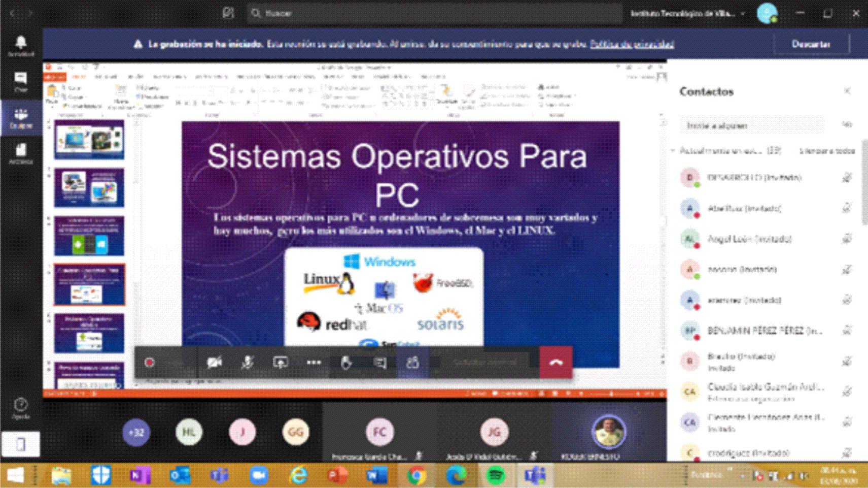The height and width of the screenshot is (488, 868).
Task: Open the organization dropdown next to Instituto Tecnológico
Action: (743, 14)
